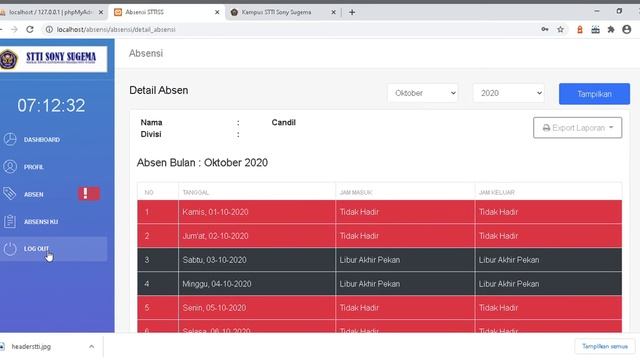The height and width of the screenshot is (360, 640).
Task: Open the downloaded headerstti.jpg file
Action: point(31,347)
